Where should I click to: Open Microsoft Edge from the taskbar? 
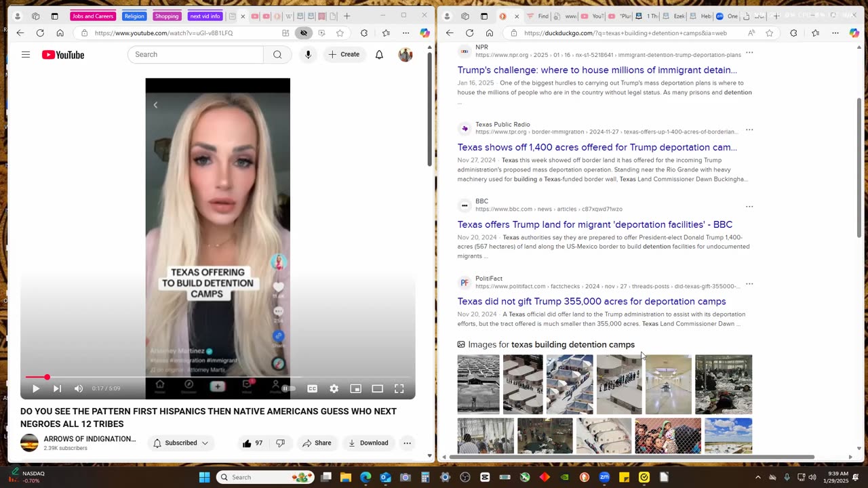pyautogui.click(x=366, y=477)
